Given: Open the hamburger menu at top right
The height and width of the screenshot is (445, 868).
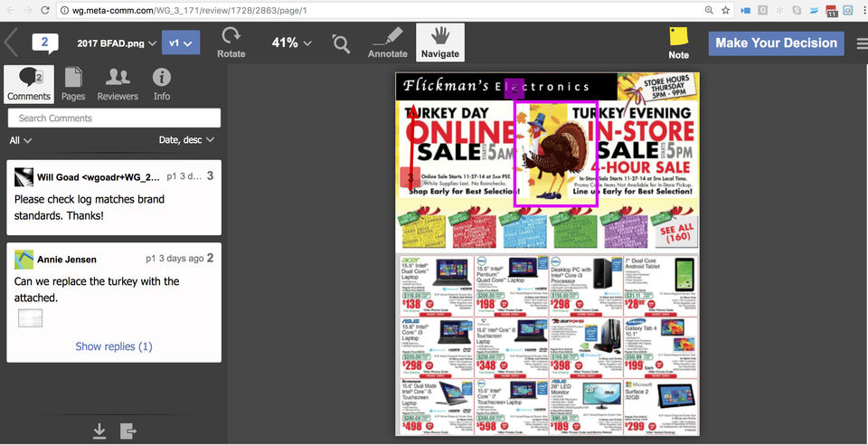Looking at the screenshot, I should tap(862, 43).
